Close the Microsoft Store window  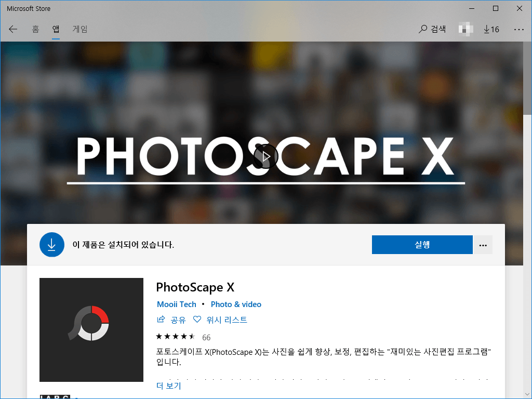point(520,8)
